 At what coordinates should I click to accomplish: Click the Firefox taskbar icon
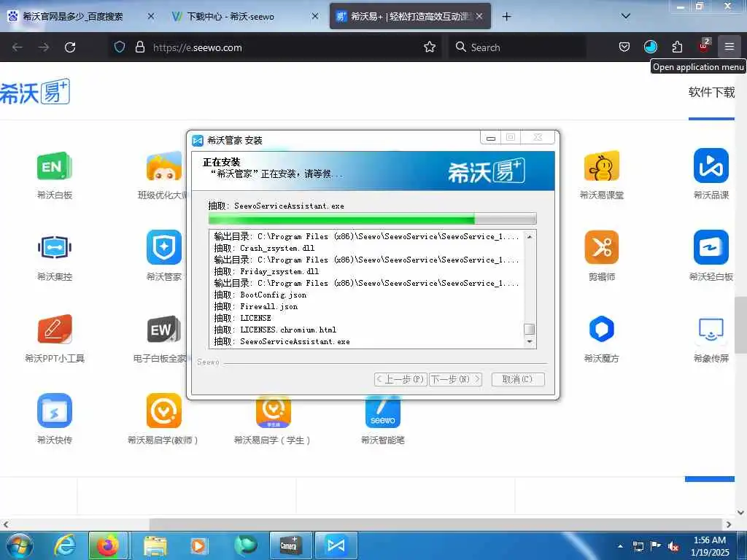[x=108, y=545]
